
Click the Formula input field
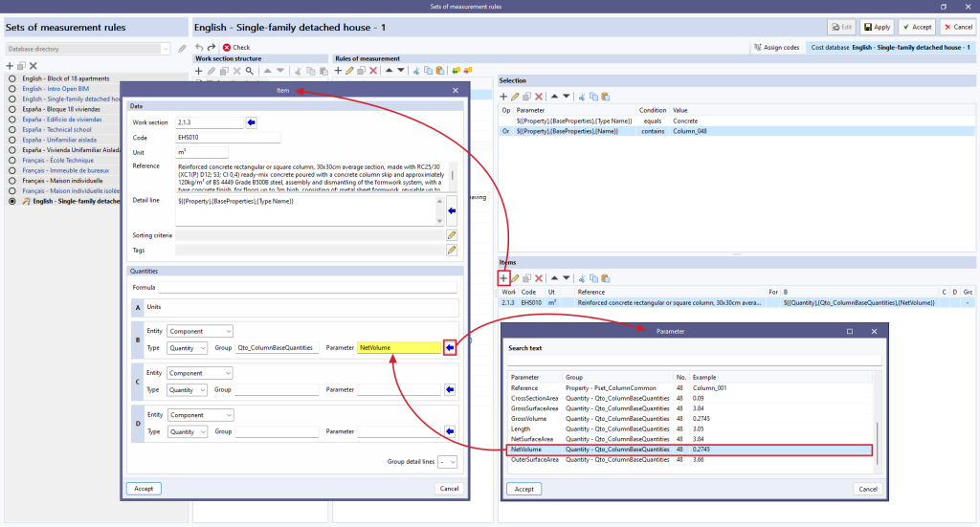point(307,288)
